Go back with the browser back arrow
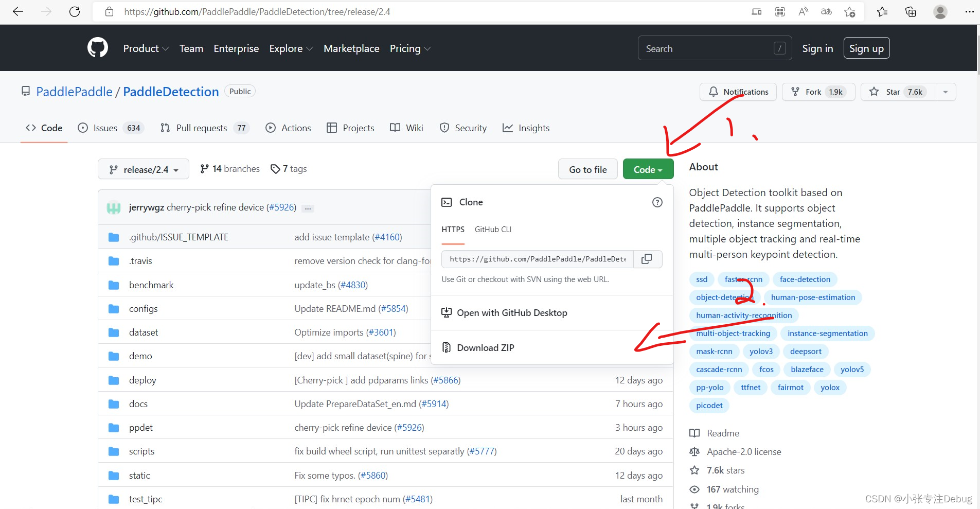Image resolution: width=980 pixels, height=509 pixels. (x=18, y=11)
